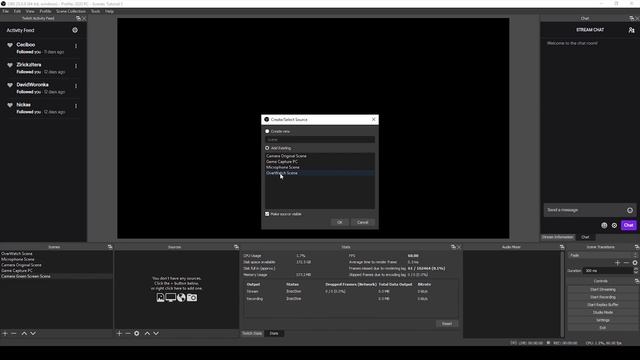
Task: Open options menu for Nickae follow event
Action: point(76,106)
